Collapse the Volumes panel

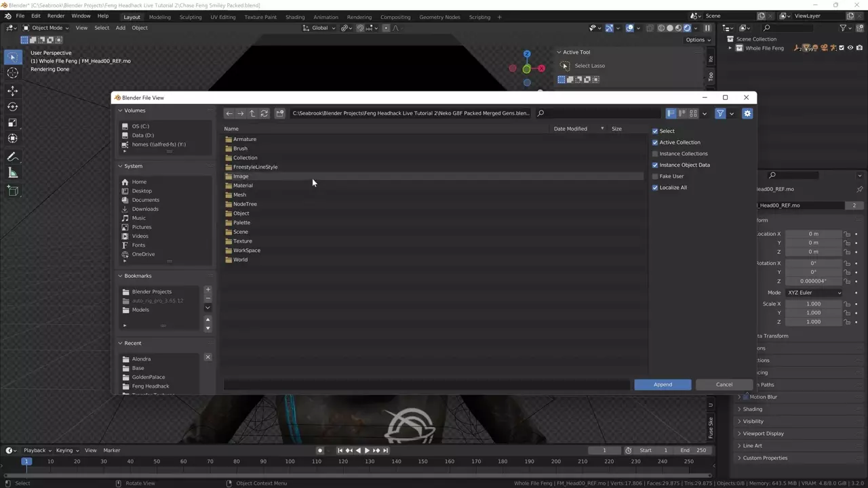(x=121, y=110)
